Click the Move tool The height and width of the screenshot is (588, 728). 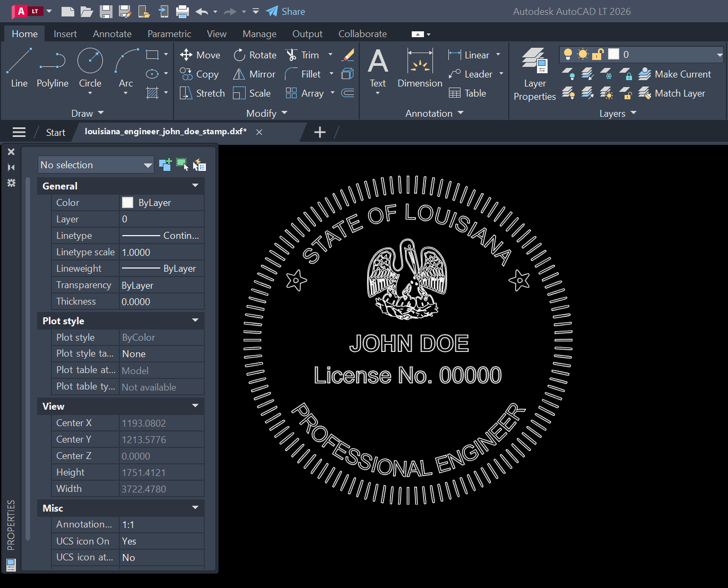200,55
